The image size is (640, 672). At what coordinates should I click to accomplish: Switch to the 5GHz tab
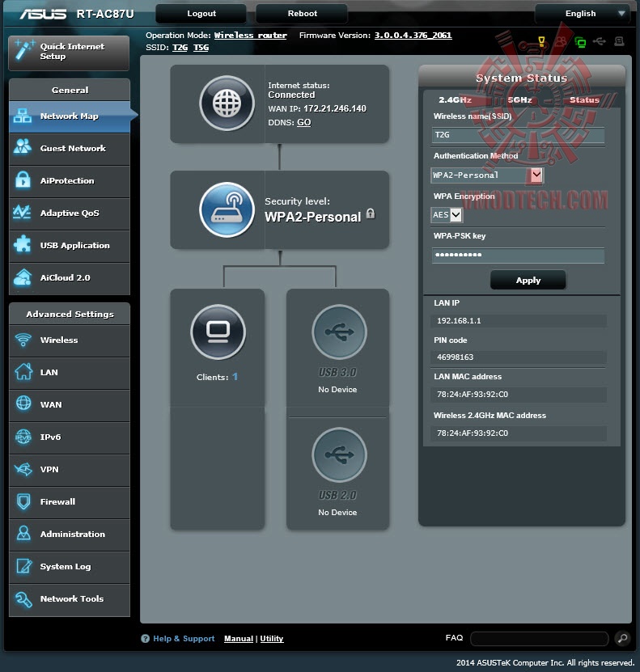pos(520,100)
